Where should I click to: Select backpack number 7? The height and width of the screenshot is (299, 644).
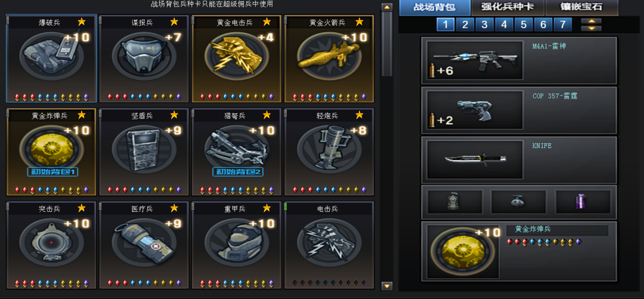(x=563, y=24)
